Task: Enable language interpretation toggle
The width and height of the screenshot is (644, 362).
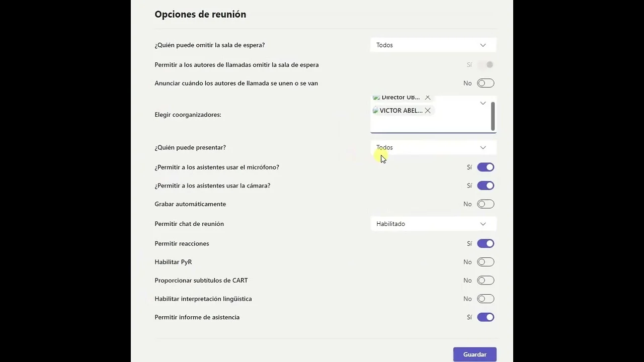Action: click(x=486, y=299)
